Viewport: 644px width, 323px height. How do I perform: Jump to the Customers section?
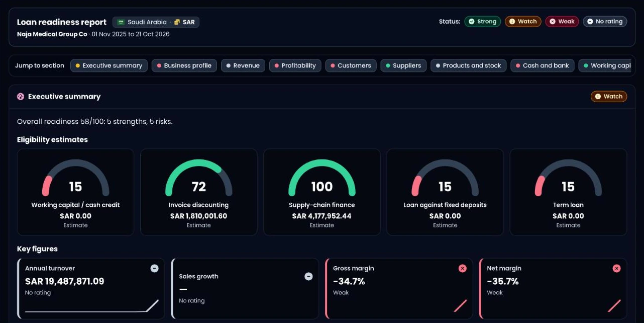351,66
